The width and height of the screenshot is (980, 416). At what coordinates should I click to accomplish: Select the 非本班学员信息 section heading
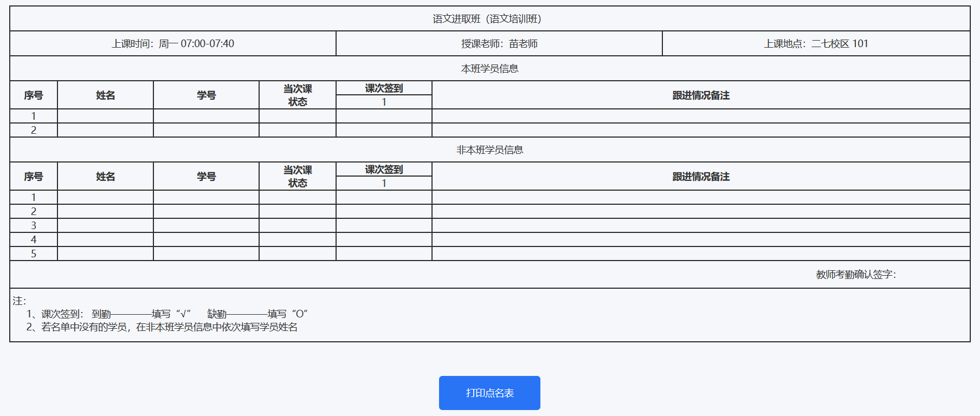coord(489,150)
